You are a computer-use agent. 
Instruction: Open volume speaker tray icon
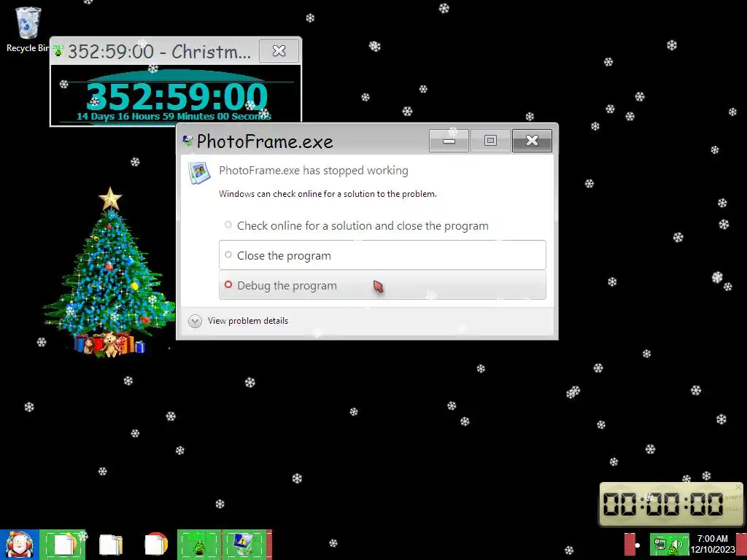pos(678,542)
